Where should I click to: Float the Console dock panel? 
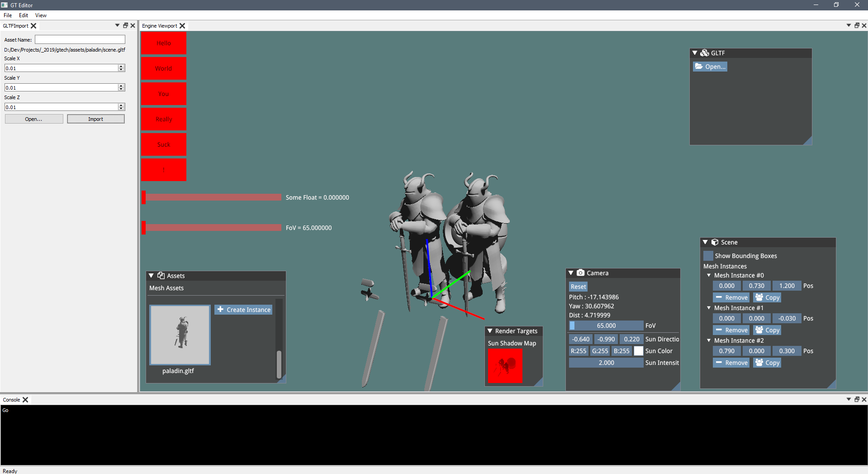click(x=856, y=399)
